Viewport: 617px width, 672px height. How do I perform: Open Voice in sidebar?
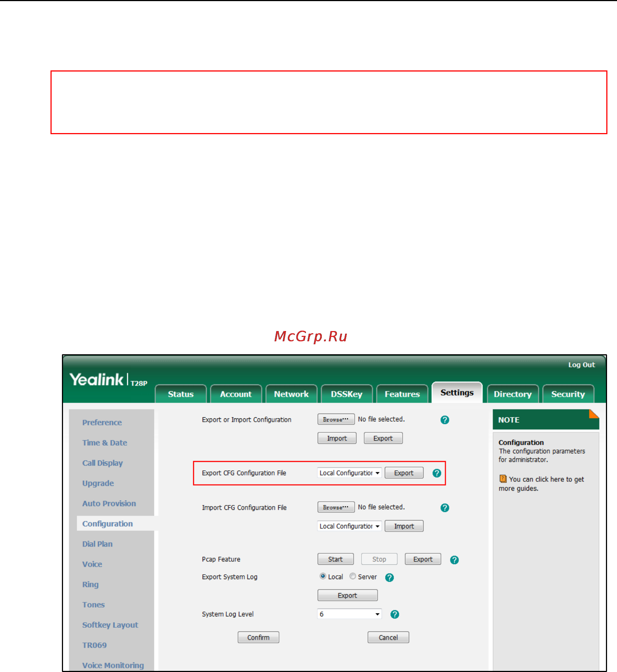(x=92, y=564)
